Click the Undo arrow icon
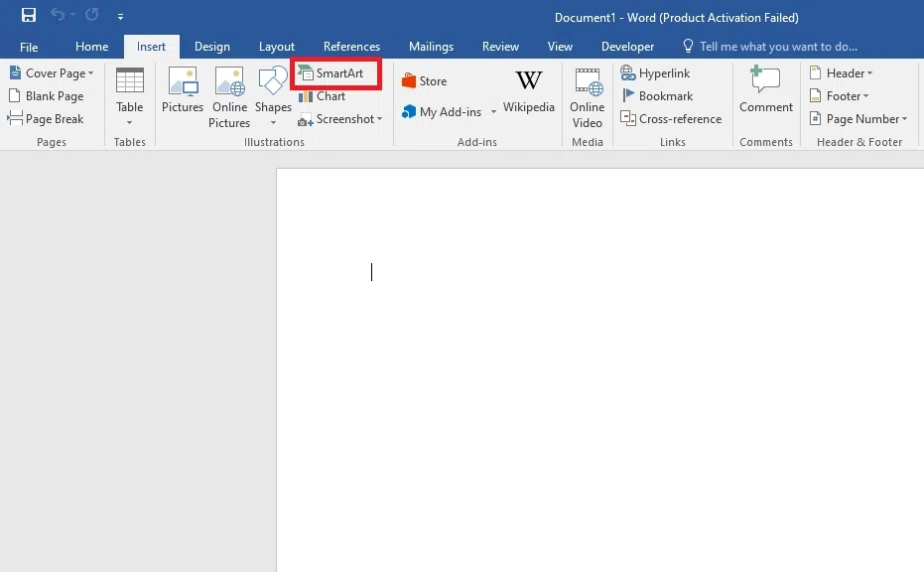924x572 pixels. click(58, 15)
